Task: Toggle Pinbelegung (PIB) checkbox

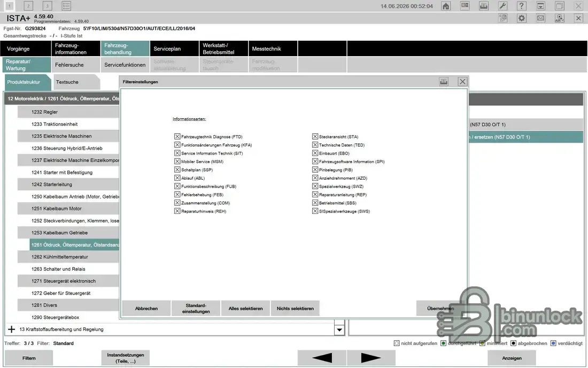Action: (315, 170)
